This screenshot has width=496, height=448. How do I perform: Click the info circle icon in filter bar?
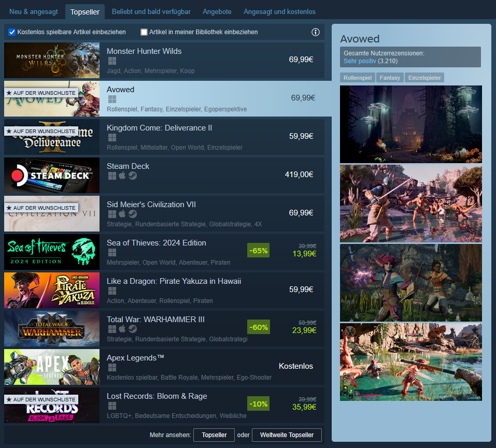coord(316,32)
